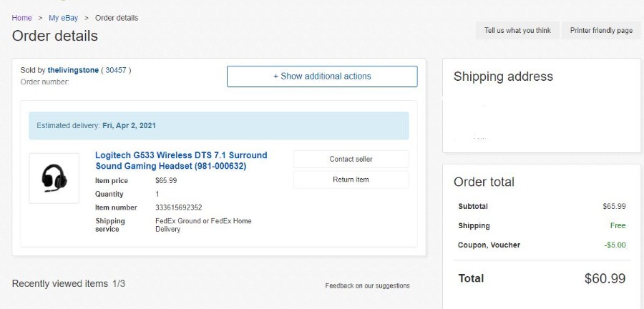The width and height of the screenshot is (644, 309).
Task: Open the Home breadcrumb link
Action: 21,18
